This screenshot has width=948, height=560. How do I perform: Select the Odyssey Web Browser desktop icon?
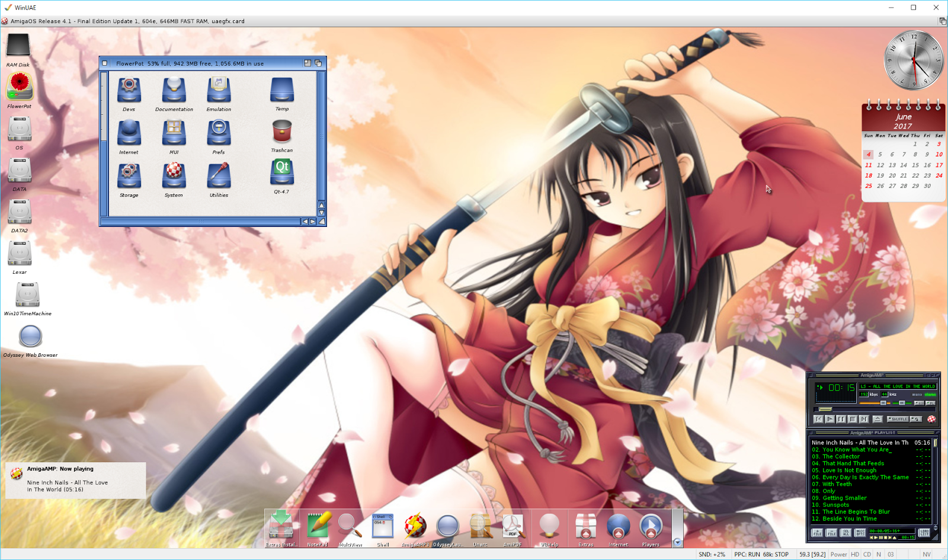pyautogui.click(x=30, y=340)
